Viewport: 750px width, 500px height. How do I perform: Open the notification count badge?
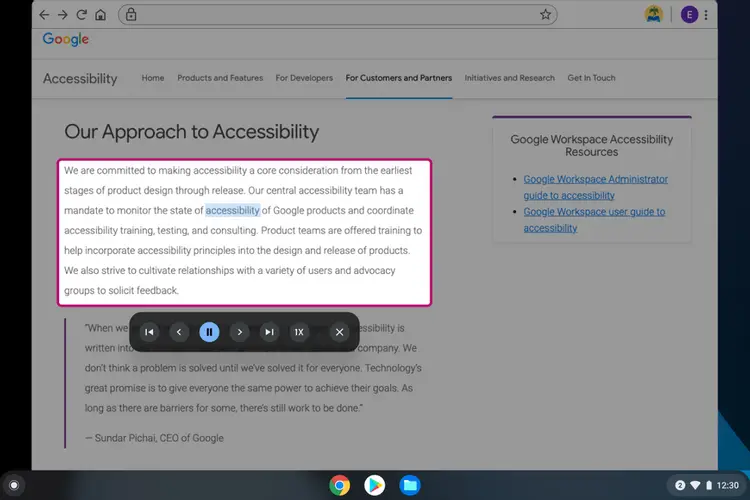[680, 485]
